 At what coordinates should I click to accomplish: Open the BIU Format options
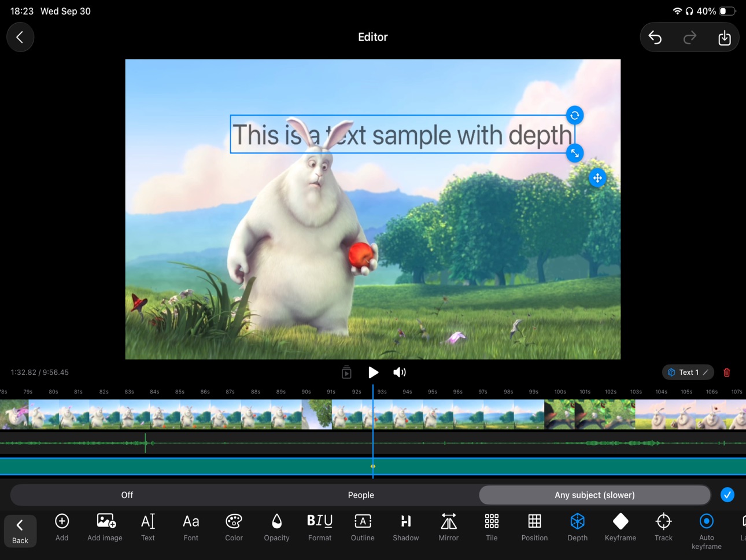(320, 528)
